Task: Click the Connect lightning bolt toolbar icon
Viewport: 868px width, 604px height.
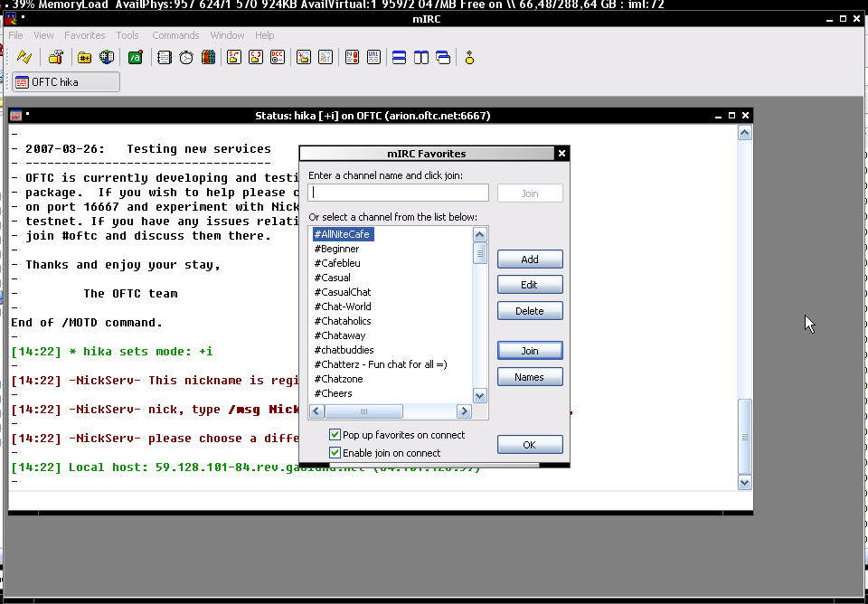Action: pyautogui.click(x=24, y=57)
